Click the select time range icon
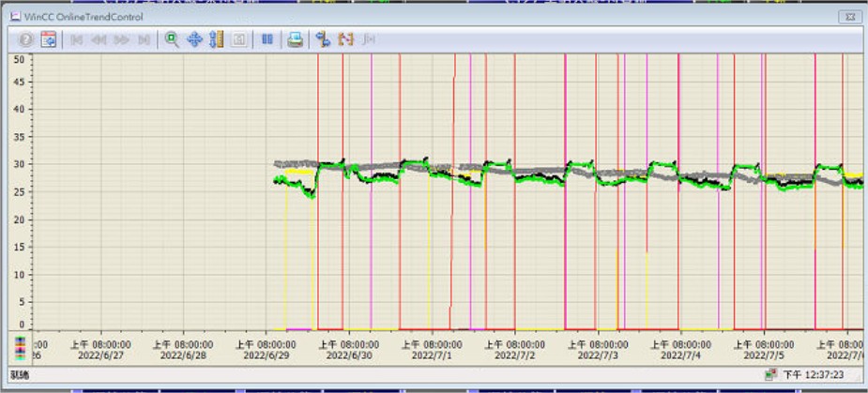Screen dimensions: 868x393 [369, 39]
